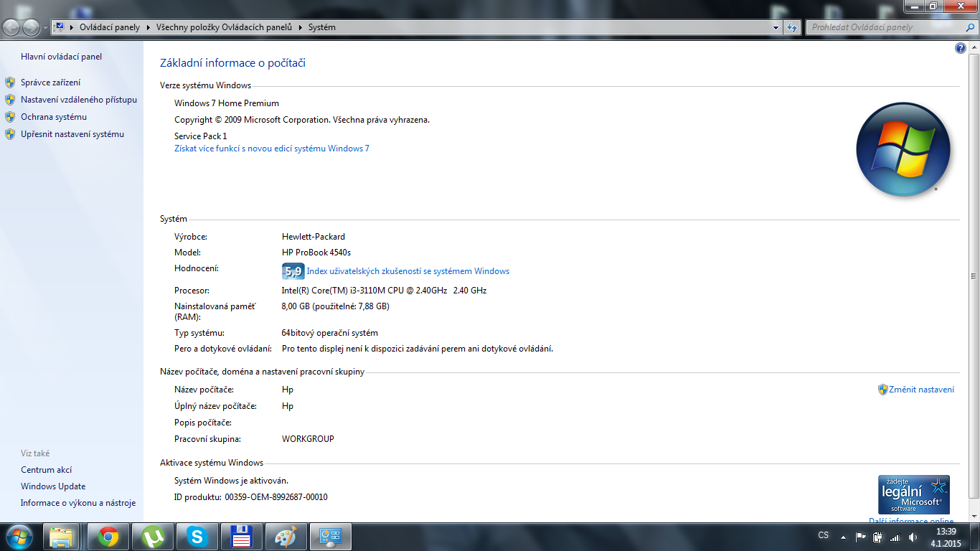
Task: Open Index uživatelských zkušeností link
Action: coord(408,271)
